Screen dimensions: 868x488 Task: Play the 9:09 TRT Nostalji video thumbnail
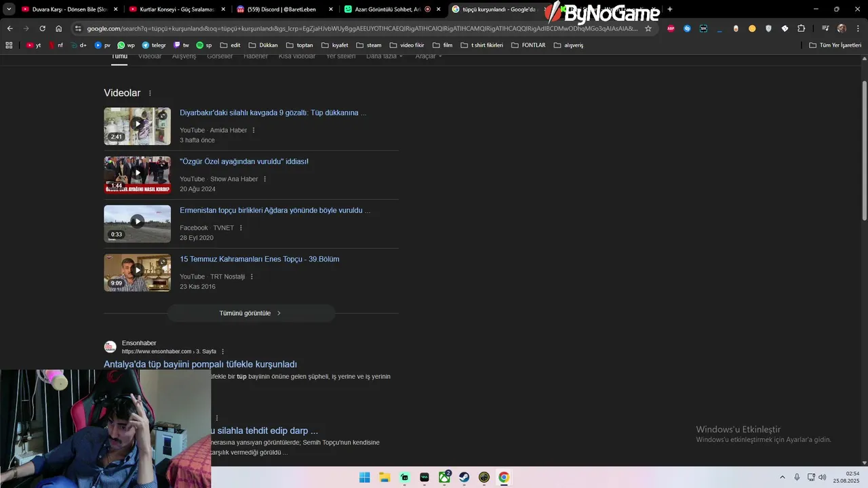[x=137, y=272]
